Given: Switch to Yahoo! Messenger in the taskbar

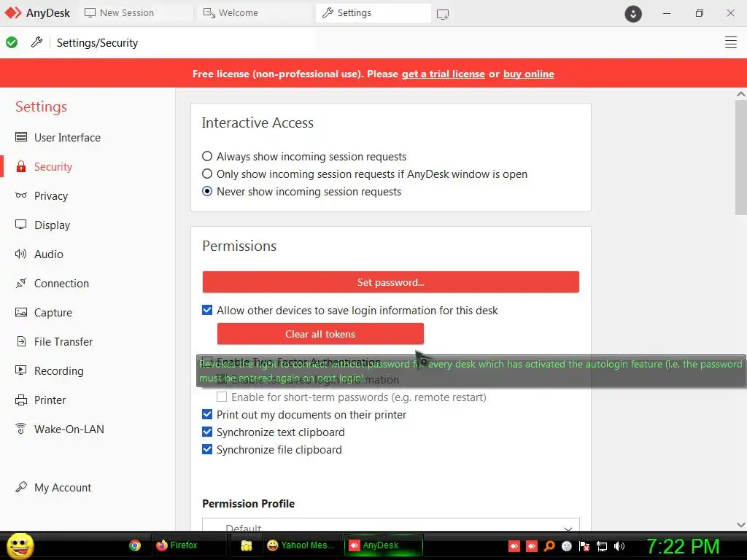Looking at the screenshot, I should [301, 545].
